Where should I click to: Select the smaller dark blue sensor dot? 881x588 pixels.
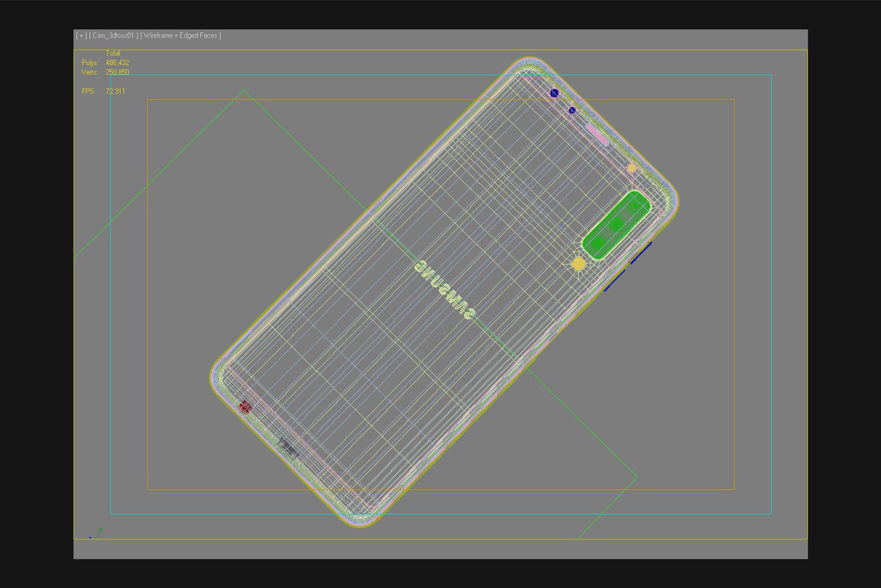click(572, 111)
